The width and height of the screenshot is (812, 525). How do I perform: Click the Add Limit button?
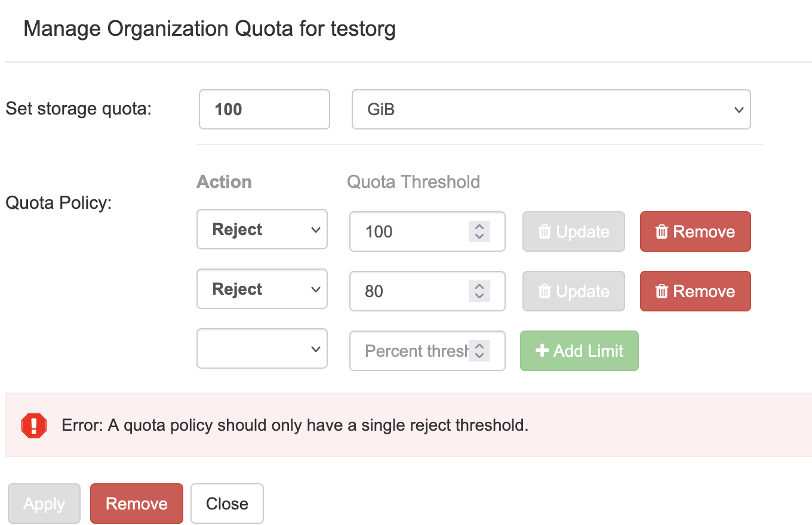pos(579,351)
